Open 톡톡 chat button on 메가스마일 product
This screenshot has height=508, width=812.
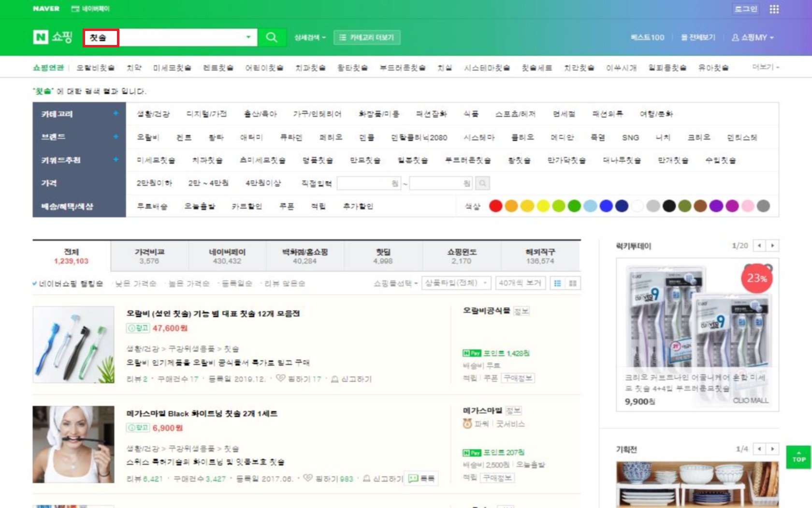(421, 478)
